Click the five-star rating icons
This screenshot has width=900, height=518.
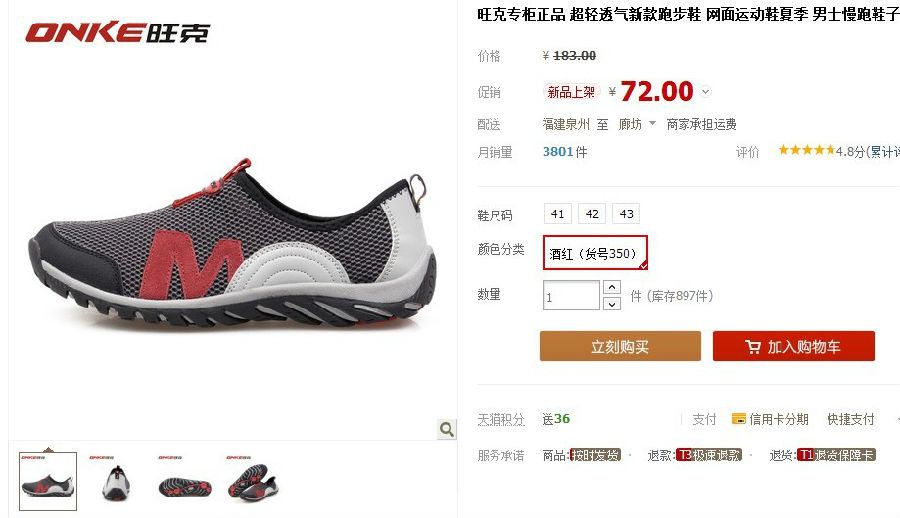point(806,150)
